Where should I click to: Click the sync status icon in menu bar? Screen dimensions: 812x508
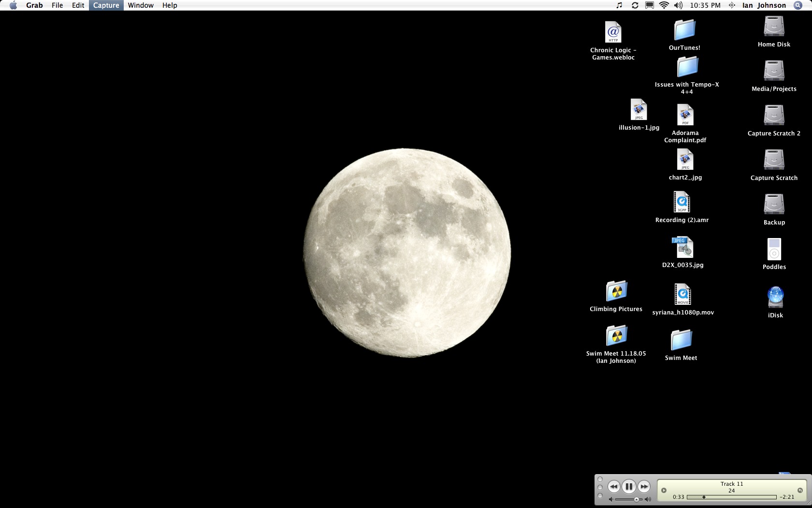[x=635, y=5]
